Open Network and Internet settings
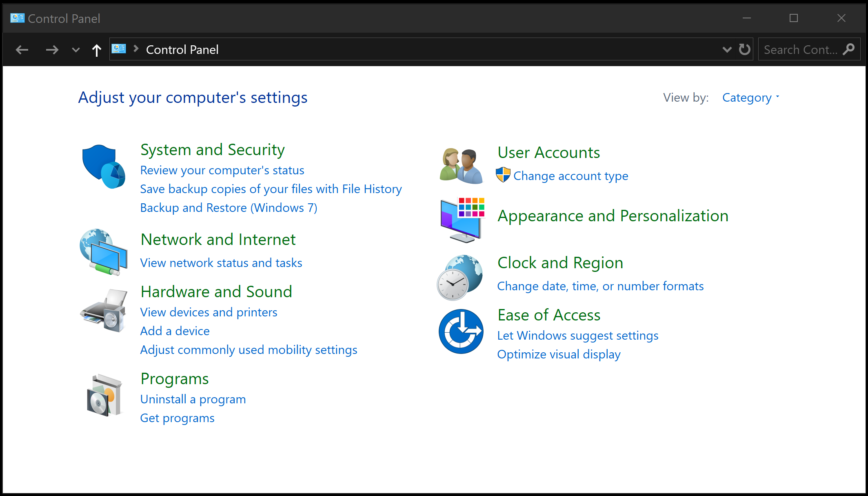868x496 pixels. click(x=218, y=238)
